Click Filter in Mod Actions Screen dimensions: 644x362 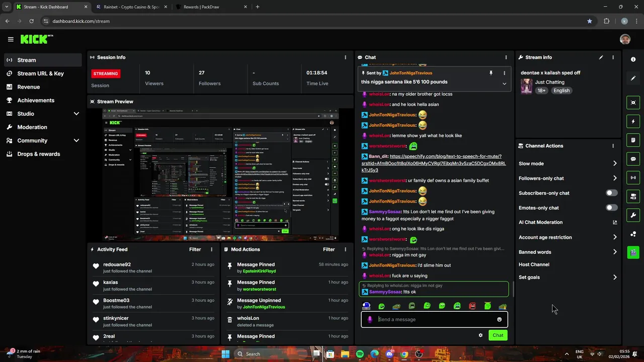[x=329, y=249]
